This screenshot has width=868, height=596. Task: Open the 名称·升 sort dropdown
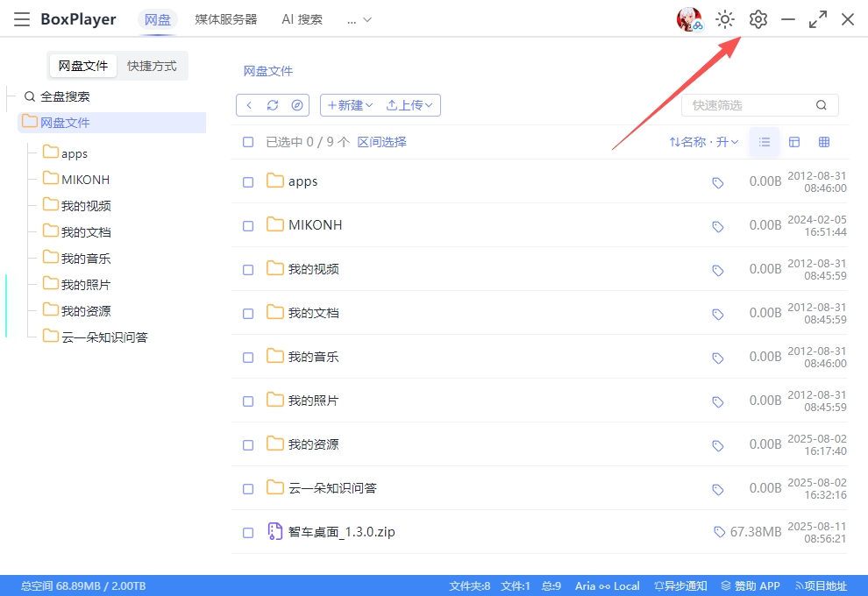coord(703,142)
